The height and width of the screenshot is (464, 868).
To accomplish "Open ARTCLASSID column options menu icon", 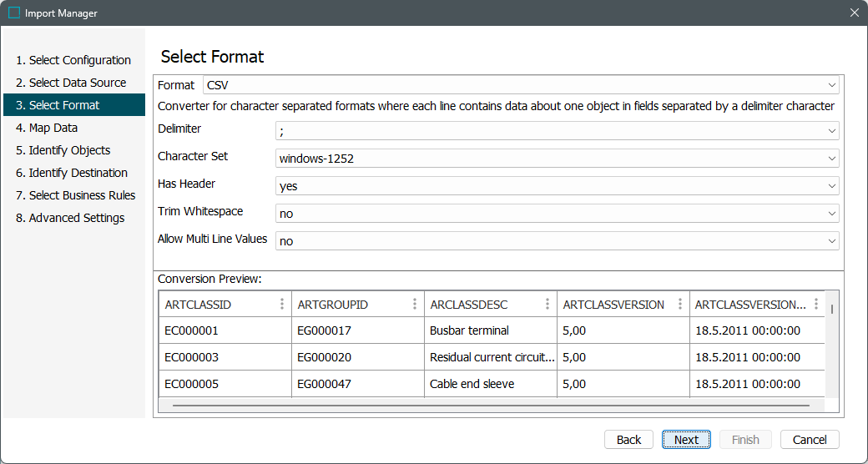I will 282,305.
